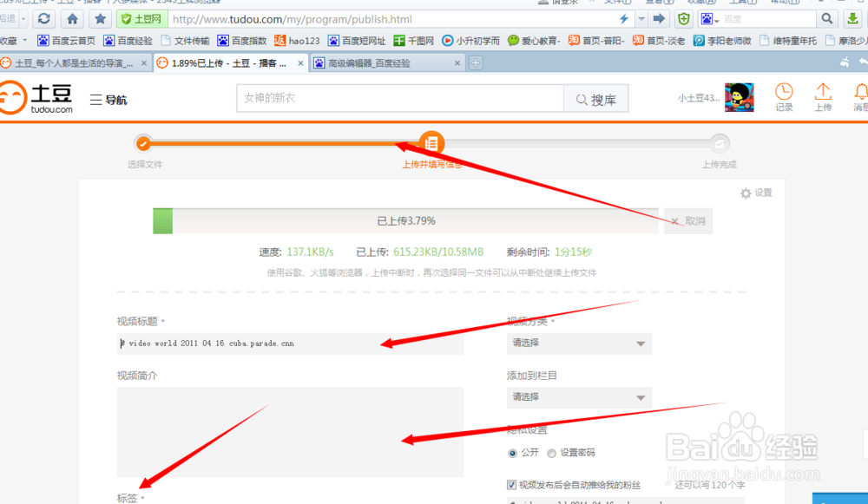Click the upload speed value 137.1KB/s
868x504 pixels.
[x=310, y=252]
